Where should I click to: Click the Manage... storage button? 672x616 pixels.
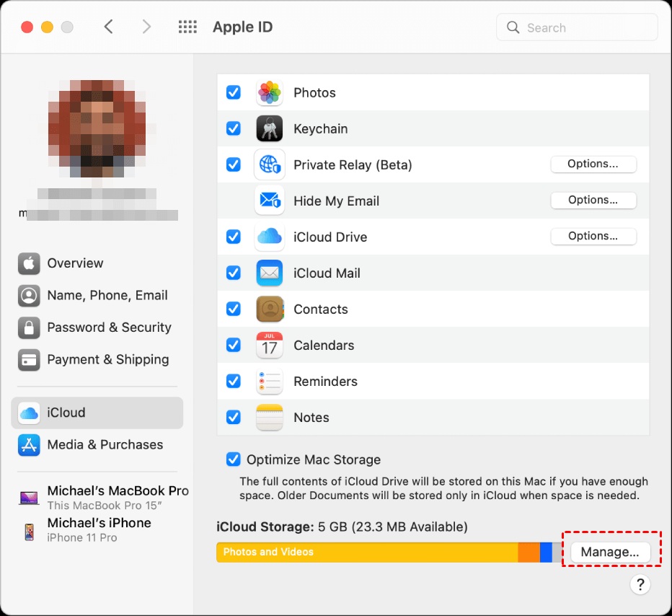[610, 553]
